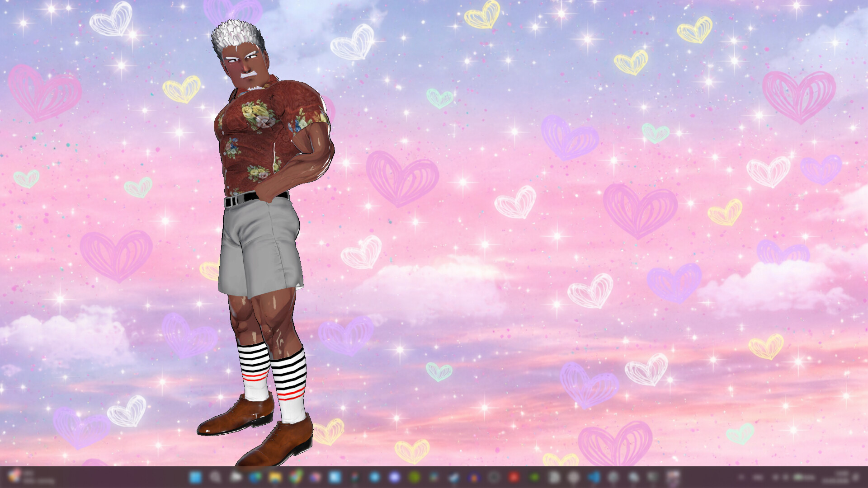Open the olive green circle taskbar app
Viewport: 868px width, 488px height.
(414, 477)
